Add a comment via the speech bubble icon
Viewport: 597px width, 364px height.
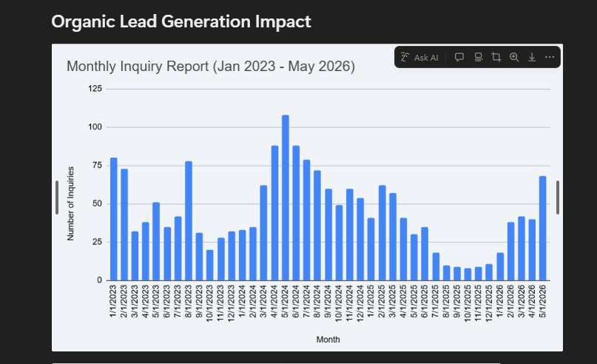459,58
